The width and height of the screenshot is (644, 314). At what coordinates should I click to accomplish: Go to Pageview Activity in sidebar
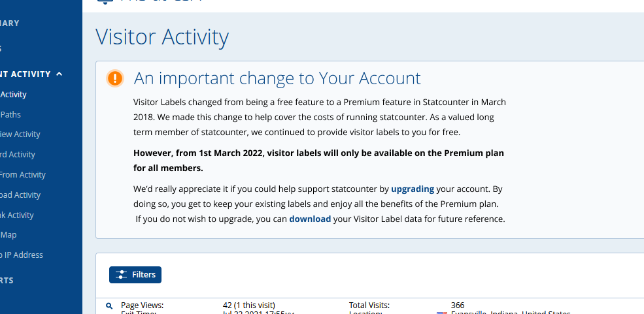(20, 134)
